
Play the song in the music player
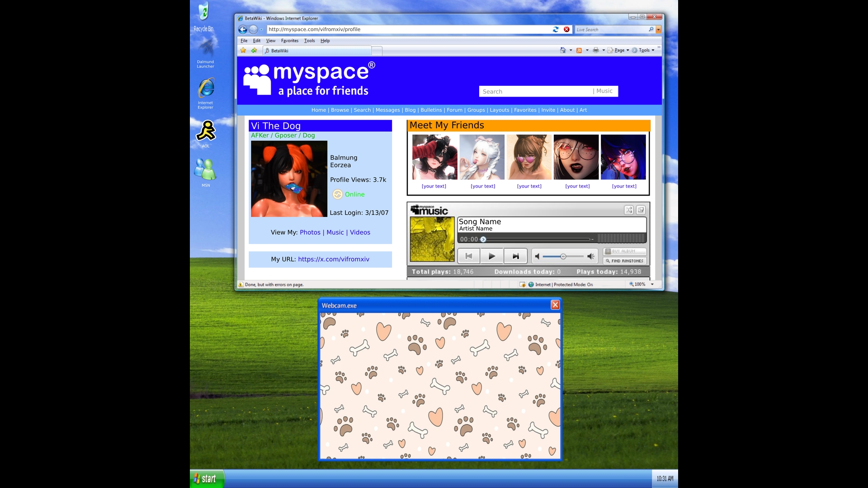[x=492, y=256]
